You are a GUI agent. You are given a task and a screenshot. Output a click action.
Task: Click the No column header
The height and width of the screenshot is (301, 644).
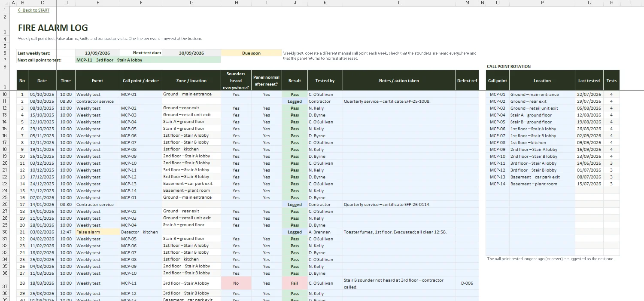point(22,80)
